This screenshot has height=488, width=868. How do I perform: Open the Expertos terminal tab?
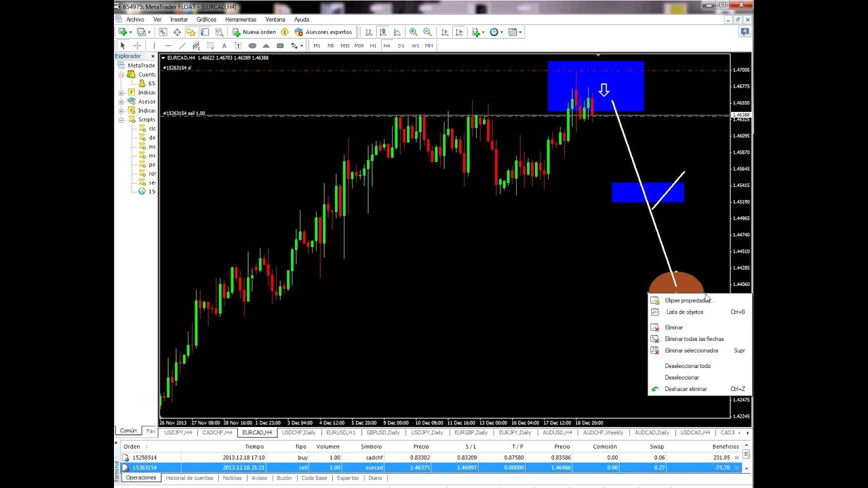(348, 478)
